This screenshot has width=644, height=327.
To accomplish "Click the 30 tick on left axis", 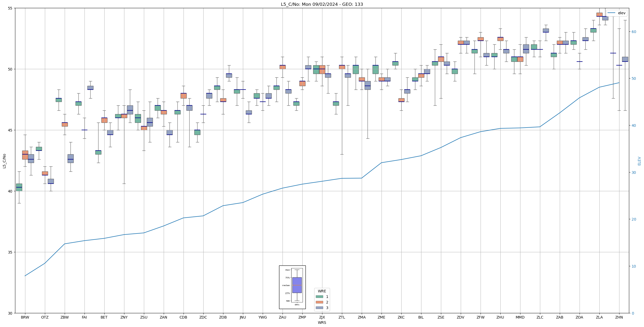I will [x=11, y=313].
